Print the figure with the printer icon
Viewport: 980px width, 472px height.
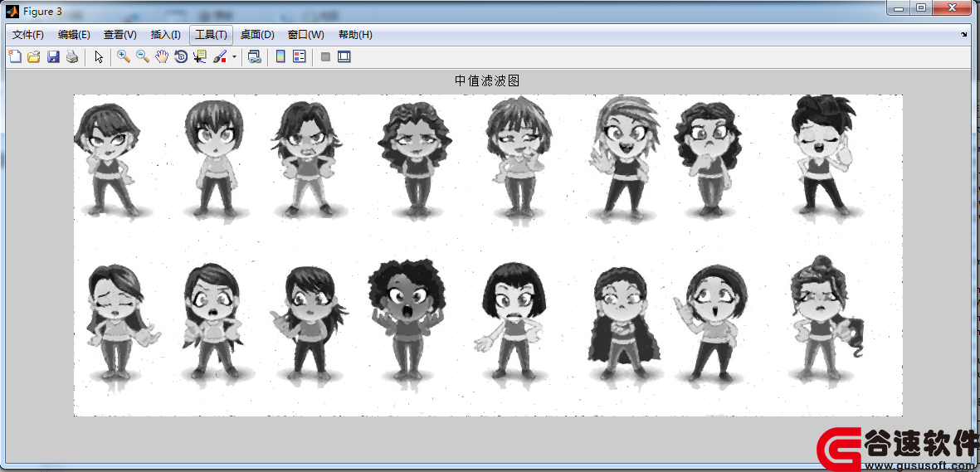click(x=72, y=57)
